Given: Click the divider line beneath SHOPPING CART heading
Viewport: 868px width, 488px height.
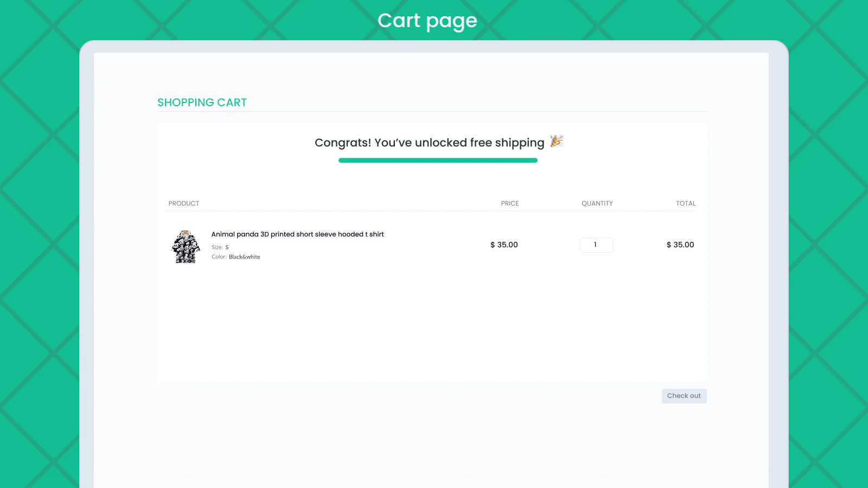Looking at the screenshot, I should (x=432, y=112).
